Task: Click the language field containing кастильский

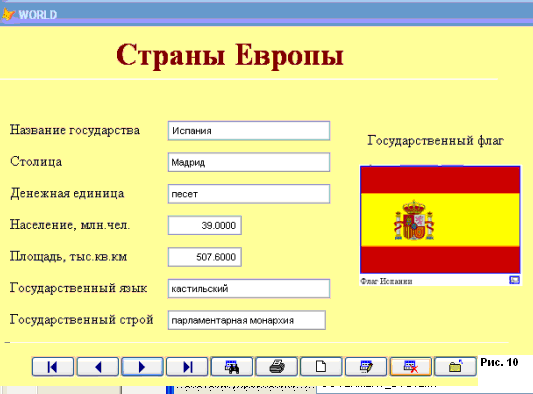Action: (249, 289)
